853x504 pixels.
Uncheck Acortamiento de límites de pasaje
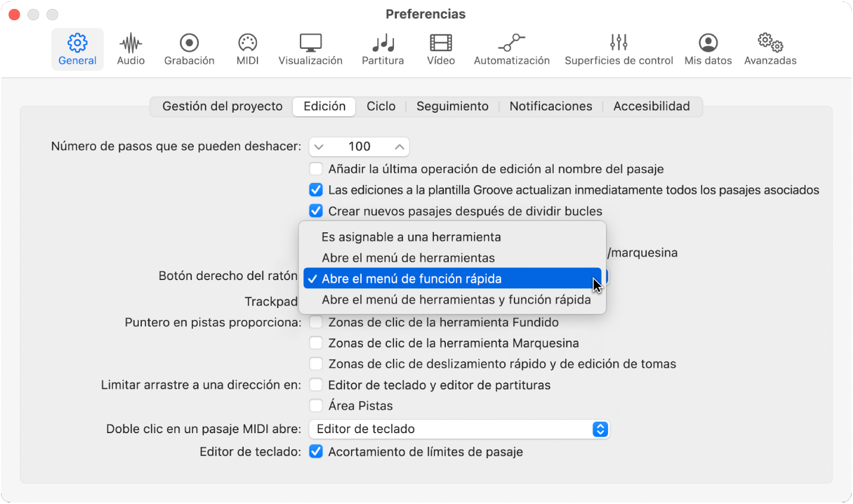[x=316, y=452]
